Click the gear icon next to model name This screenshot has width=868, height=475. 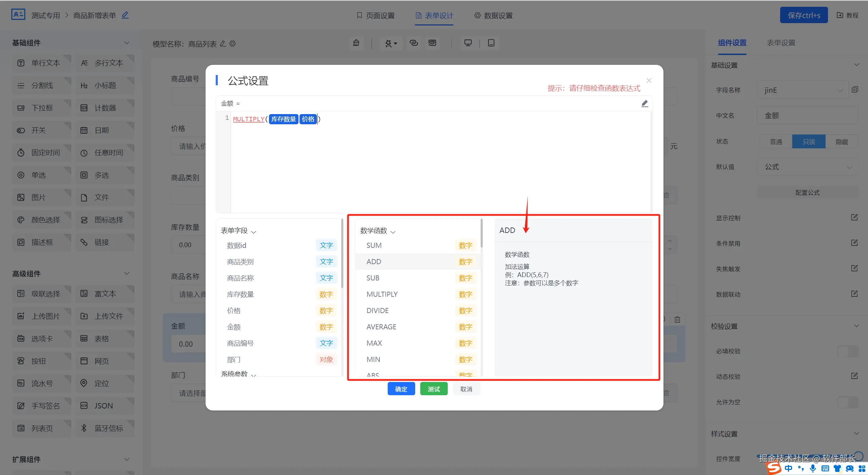(x=233, y=44)
